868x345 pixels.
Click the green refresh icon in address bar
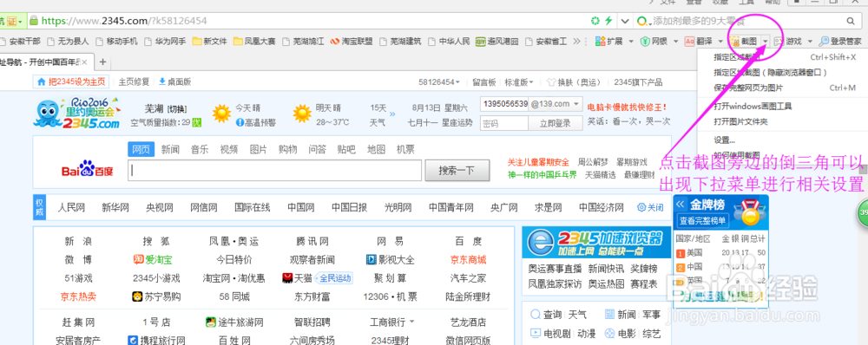595,21
